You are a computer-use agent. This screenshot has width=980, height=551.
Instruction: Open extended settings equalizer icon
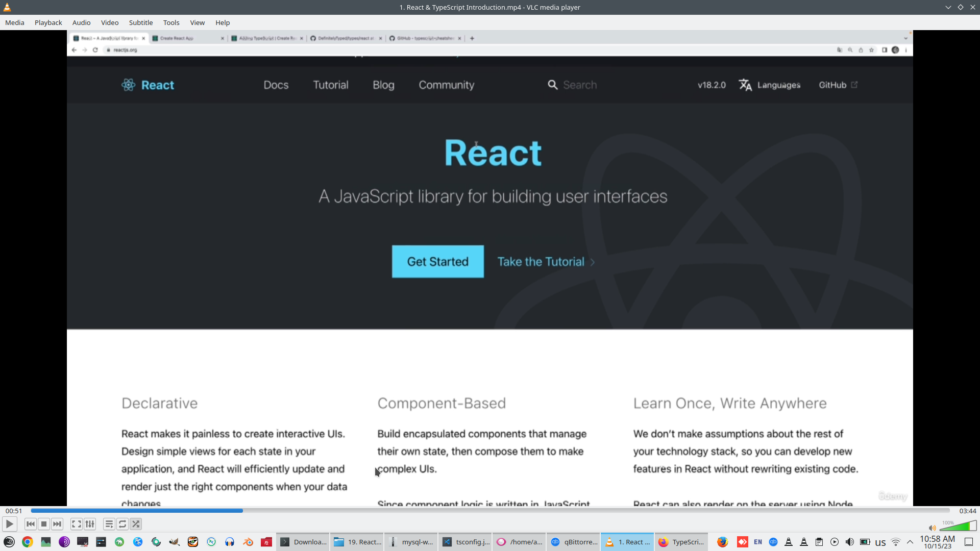pos(90,524)
